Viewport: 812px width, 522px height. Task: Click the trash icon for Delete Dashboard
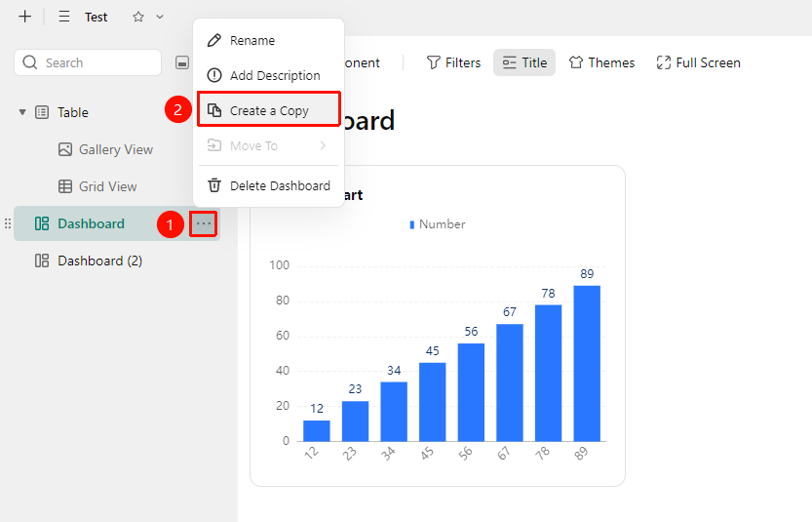[x=214, y=185]
